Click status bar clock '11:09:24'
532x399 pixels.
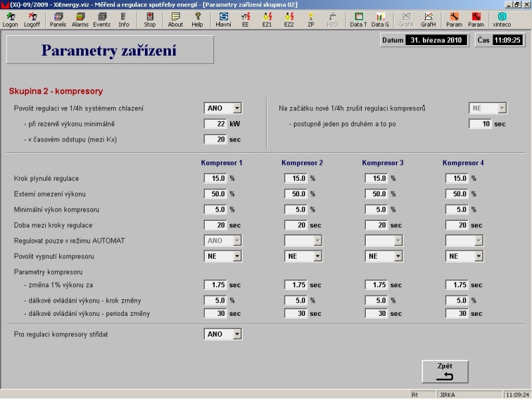pyautogui.click(x=517, y=394)
